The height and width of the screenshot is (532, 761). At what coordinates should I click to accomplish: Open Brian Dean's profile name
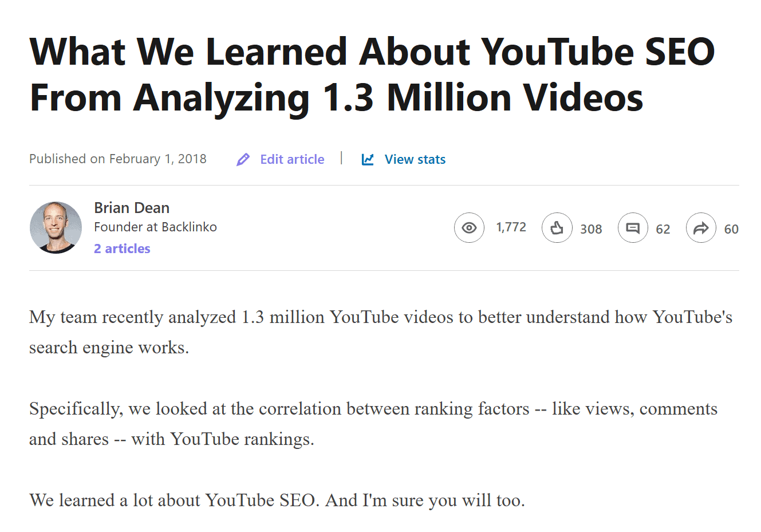click(132, 207)
